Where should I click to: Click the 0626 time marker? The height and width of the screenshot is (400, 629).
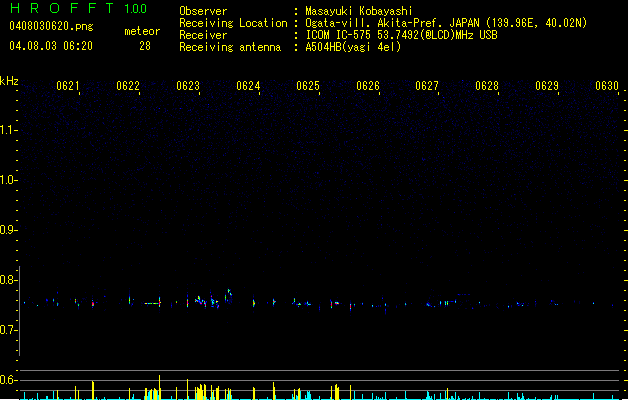[367, 86]
